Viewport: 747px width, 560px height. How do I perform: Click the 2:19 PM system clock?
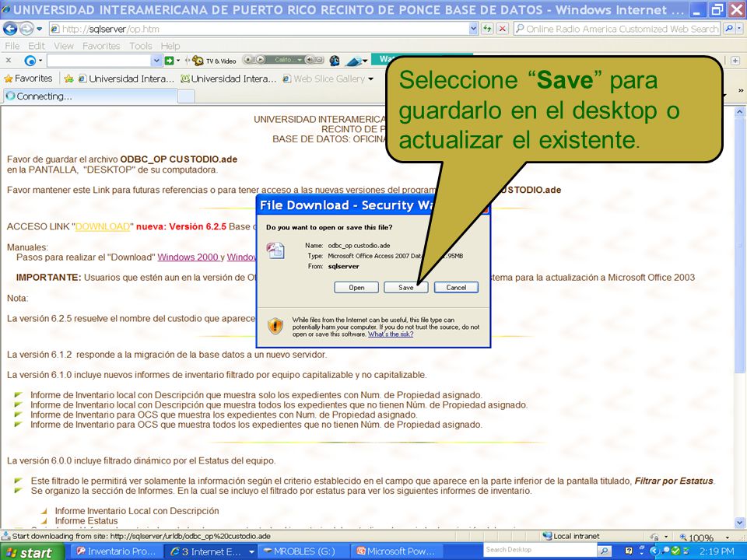point(717,551)
